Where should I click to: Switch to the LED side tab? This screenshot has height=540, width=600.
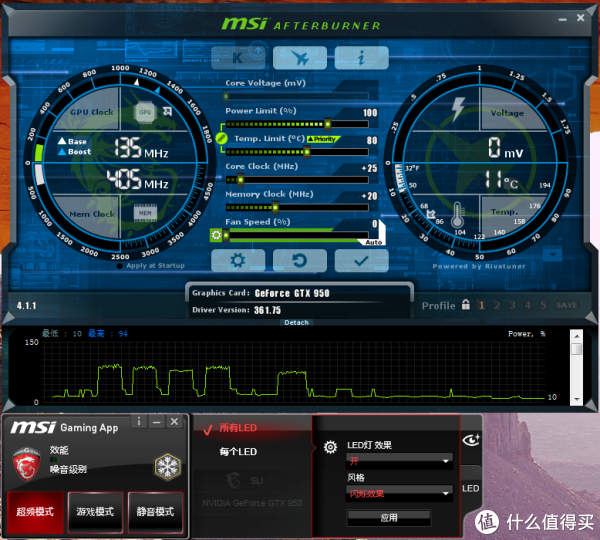[470, 488]
